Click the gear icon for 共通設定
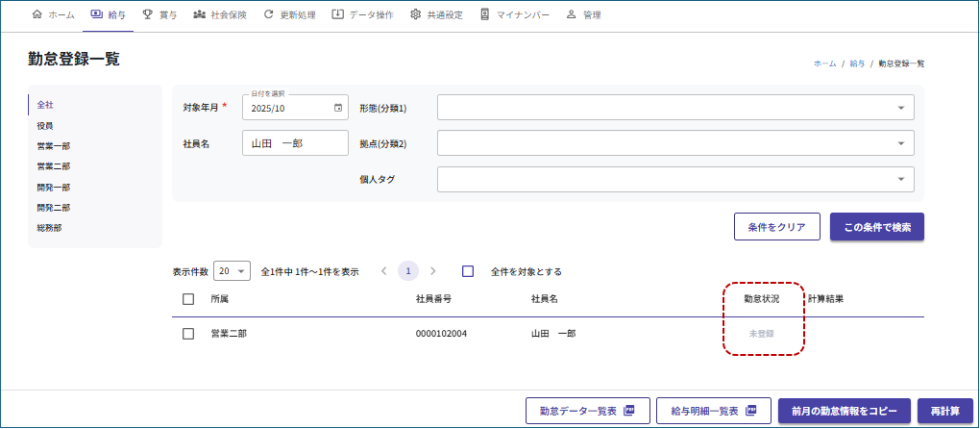The width and height of the screenshot is (980, 429). pyautogui.click(x=415, y=14)
